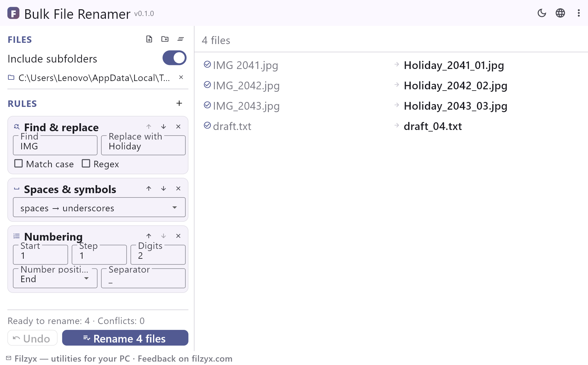The image size is (588, 365).
Task: Click the Separator field
Action: coord(143,278)
